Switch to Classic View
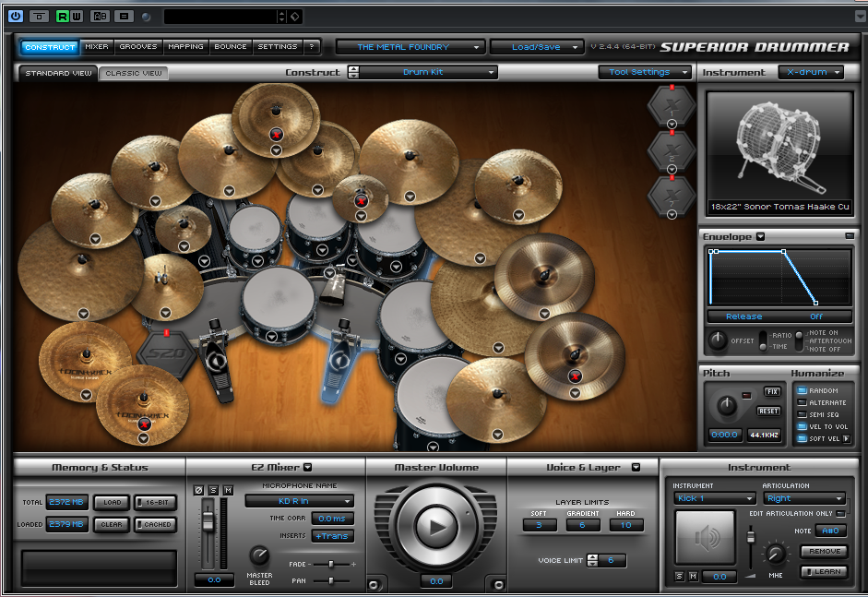 point(134,73)
